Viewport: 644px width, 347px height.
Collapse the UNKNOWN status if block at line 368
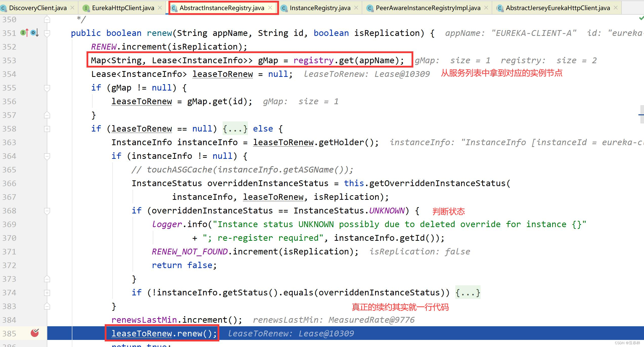[x=47, y=211]
